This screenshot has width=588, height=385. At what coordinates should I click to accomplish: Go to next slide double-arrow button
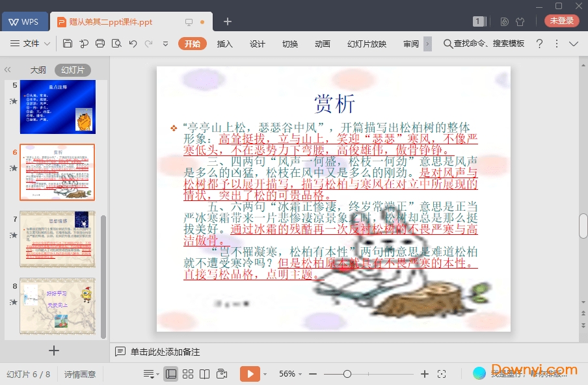[583, 325]
